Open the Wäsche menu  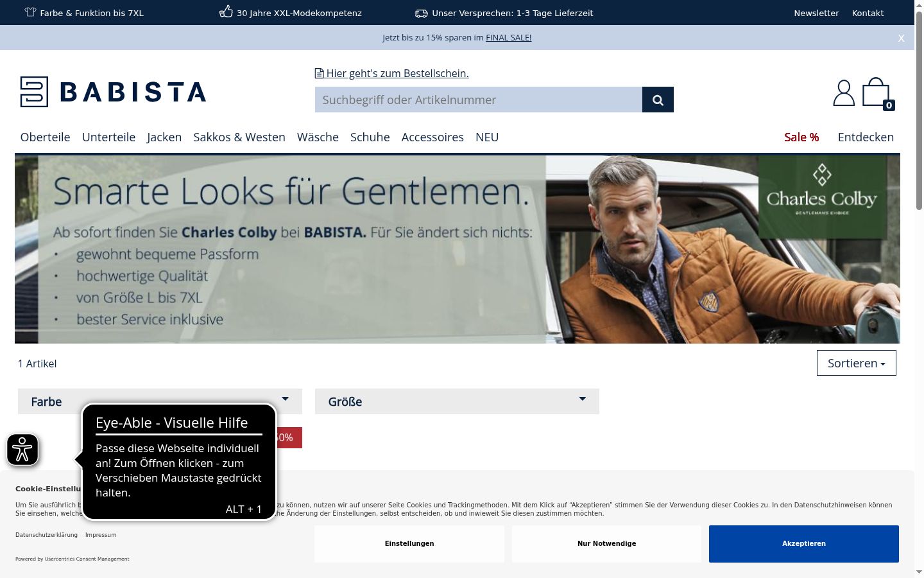coord(318,137)
